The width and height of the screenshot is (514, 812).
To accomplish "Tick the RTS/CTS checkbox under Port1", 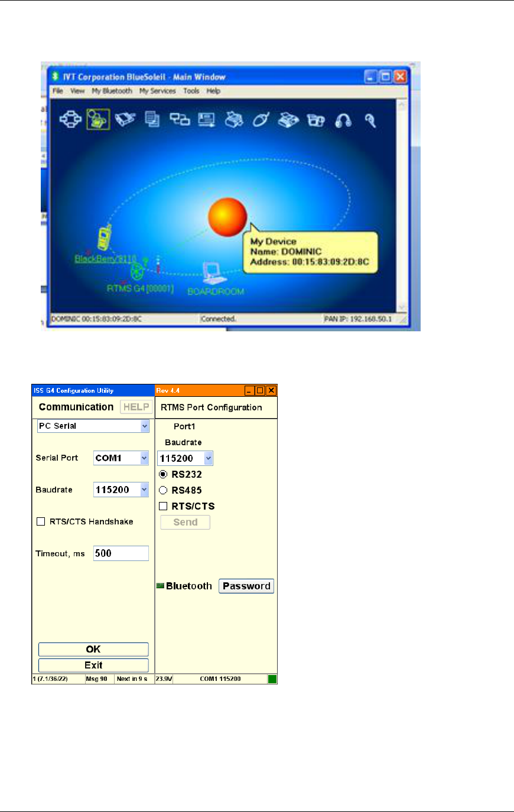I will (163, 506).
